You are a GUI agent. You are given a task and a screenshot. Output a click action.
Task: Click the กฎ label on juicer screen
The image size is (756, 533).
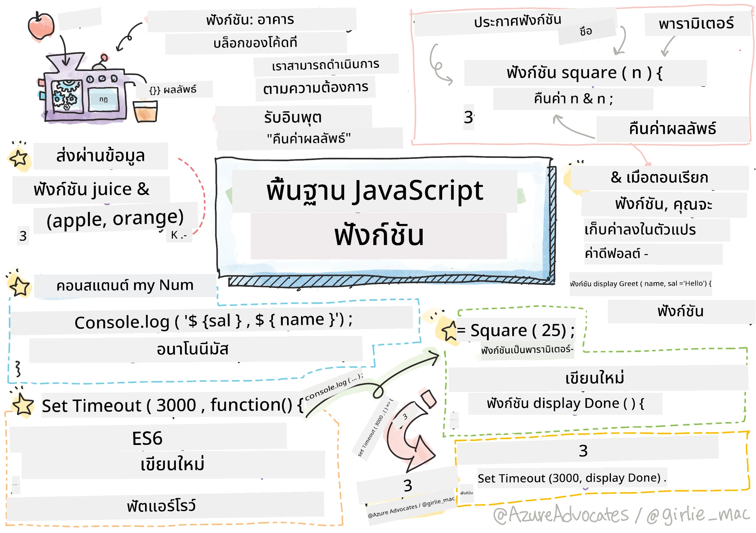[x=103, y=99]
